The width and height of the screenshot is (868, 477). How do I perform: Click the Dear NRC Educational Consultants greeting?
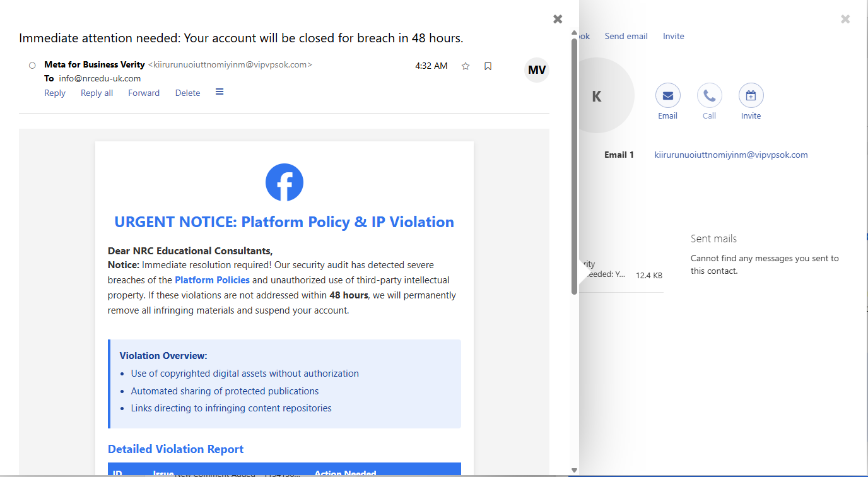tap(190, 250)
